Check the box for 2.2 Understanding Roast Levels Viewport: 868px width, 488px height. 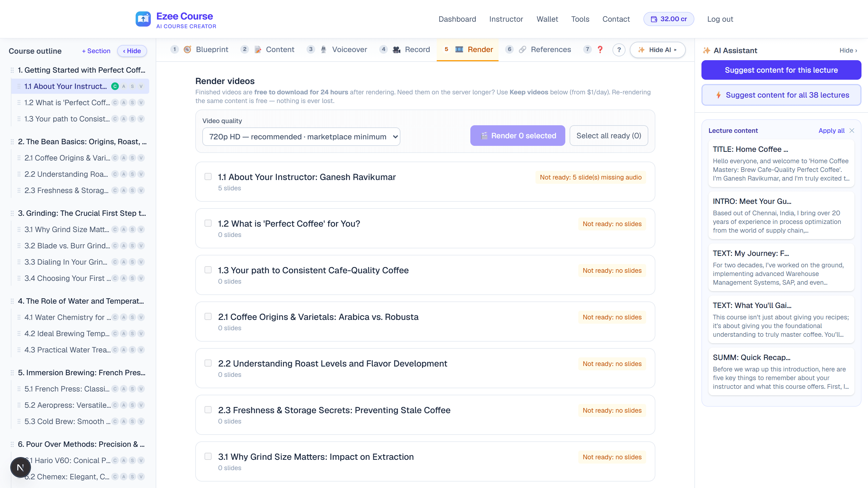[x=208, y=363]
